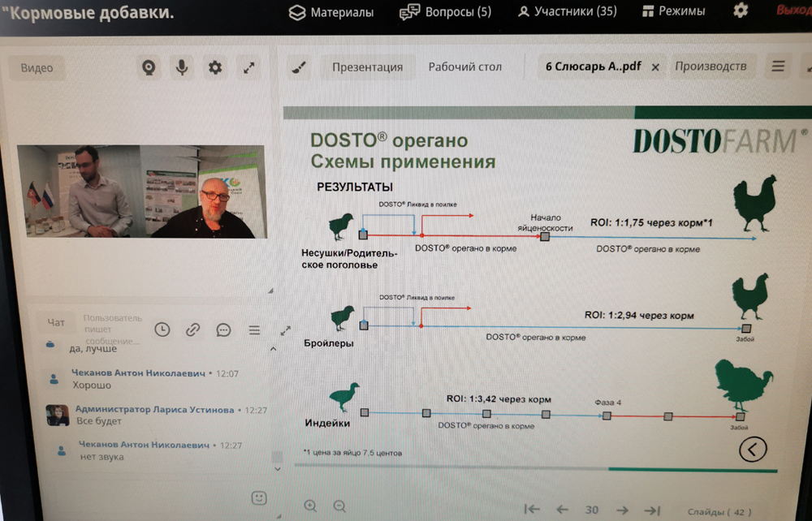Select the message 'Хорошо'
This screenshot has height=521, width=812.
tap(92, 385)
